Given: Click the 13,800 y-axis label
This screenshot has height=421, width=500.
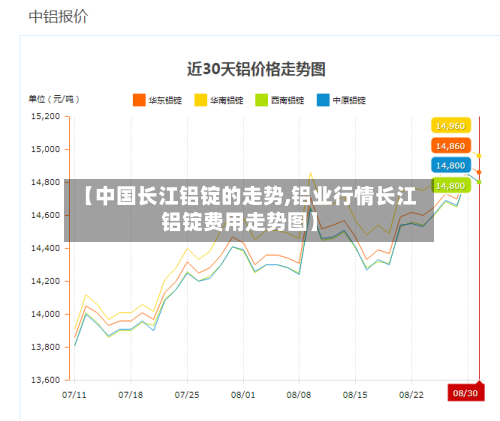Looking at the screenshot, I should pos(46,347).
